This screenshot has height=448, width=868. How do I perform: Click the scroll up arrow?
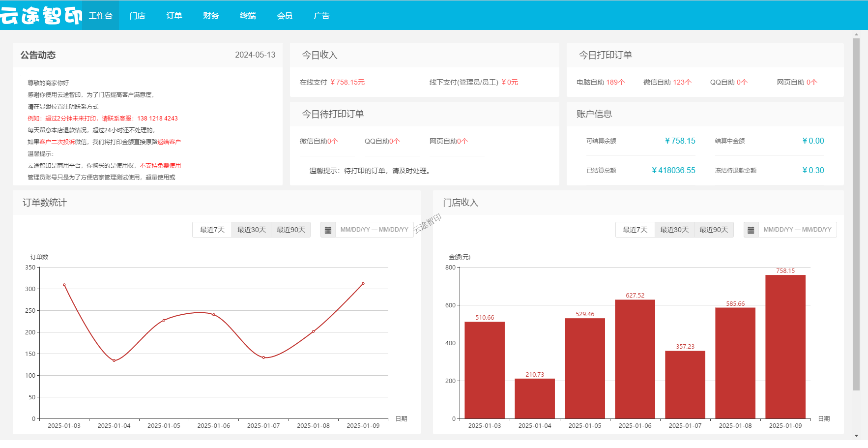[x=856, y=35]
